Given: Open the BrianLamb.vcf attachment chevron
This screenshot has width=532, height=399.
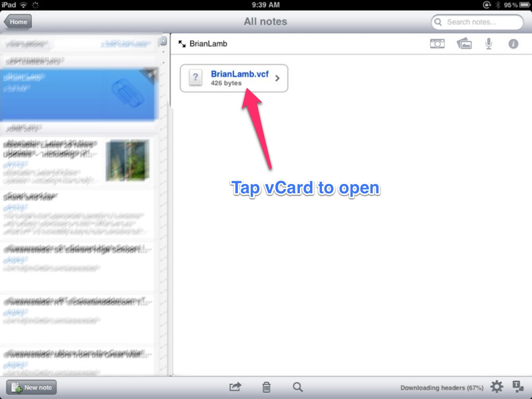Looking at the screenshot, I should 277,78.
